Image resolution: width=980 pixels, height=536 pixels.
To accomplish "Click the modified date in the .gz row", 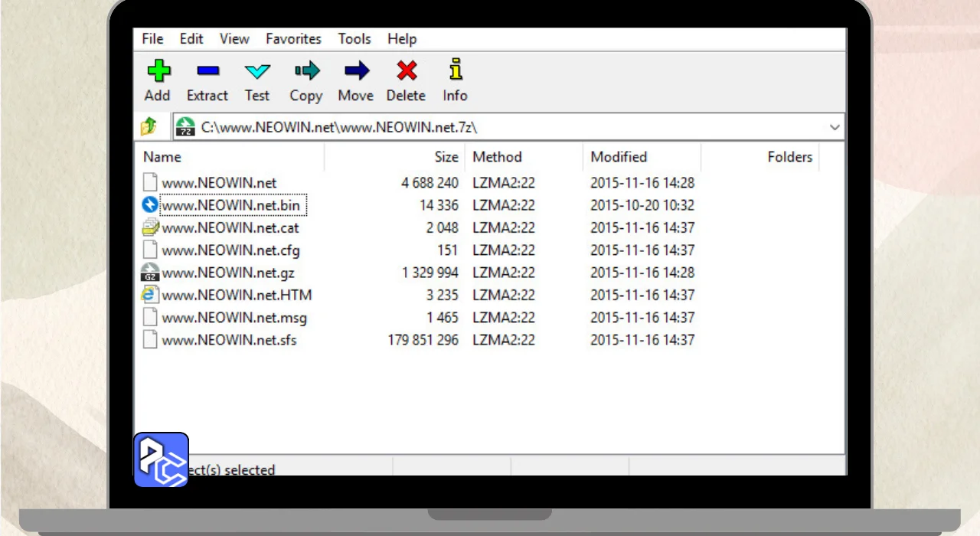I will click(x=642, y=273).
